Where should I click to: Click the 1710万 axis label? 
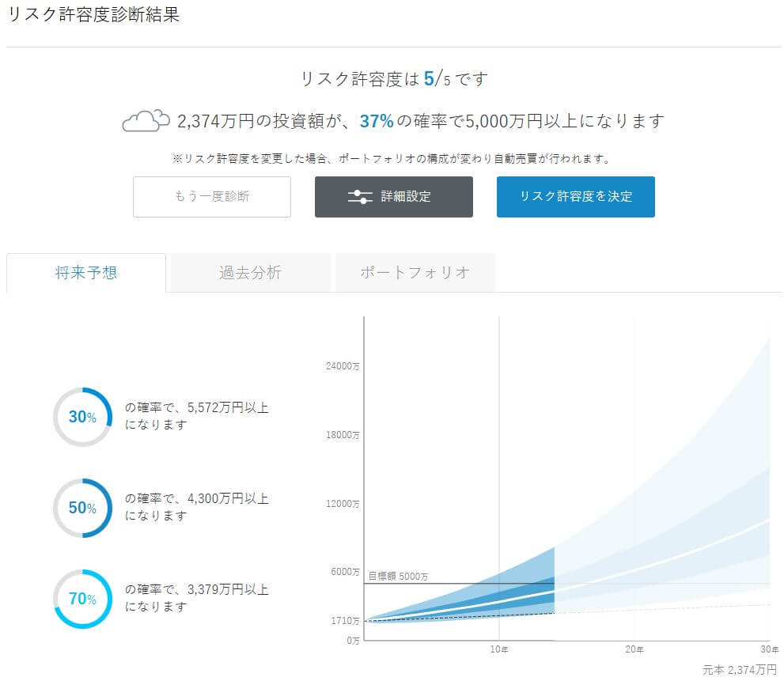pyautogui.click(x=345, y=621)
